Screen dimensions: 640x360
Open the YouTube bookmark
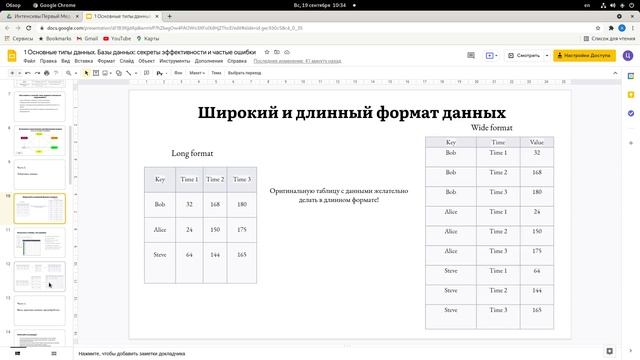point(117,38)
